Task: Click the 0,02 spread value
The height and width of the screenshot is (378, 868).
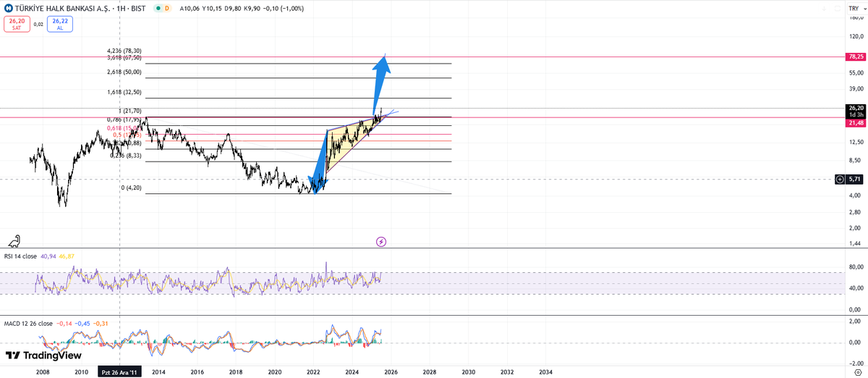Action: (38, 24)
